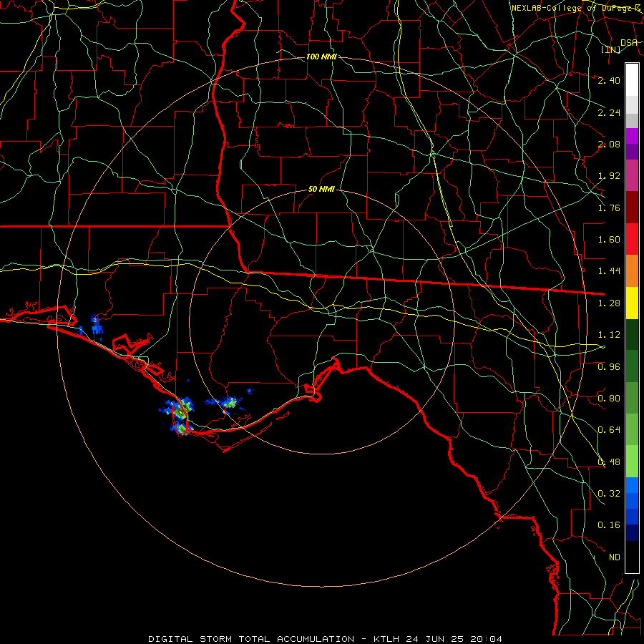Click the 0.16 legend value

click(609, 525)
